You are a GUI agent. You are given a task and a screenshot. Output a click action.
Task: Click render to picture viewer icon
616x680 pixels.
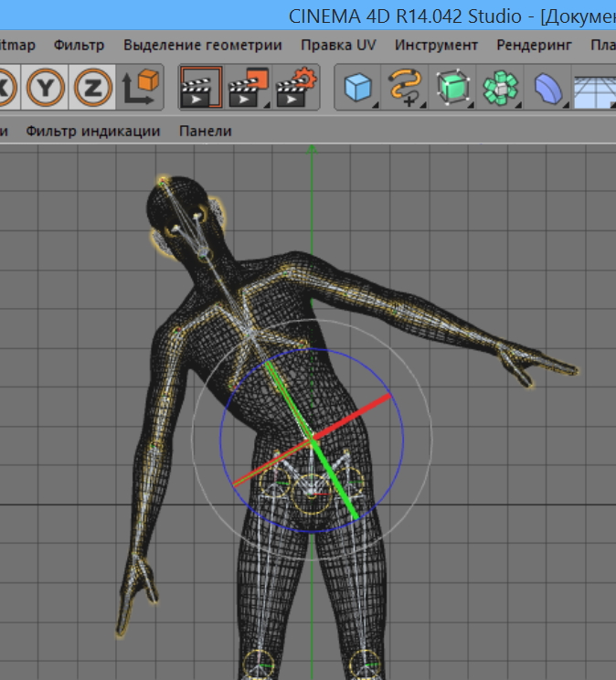click(x=248, y=88)
